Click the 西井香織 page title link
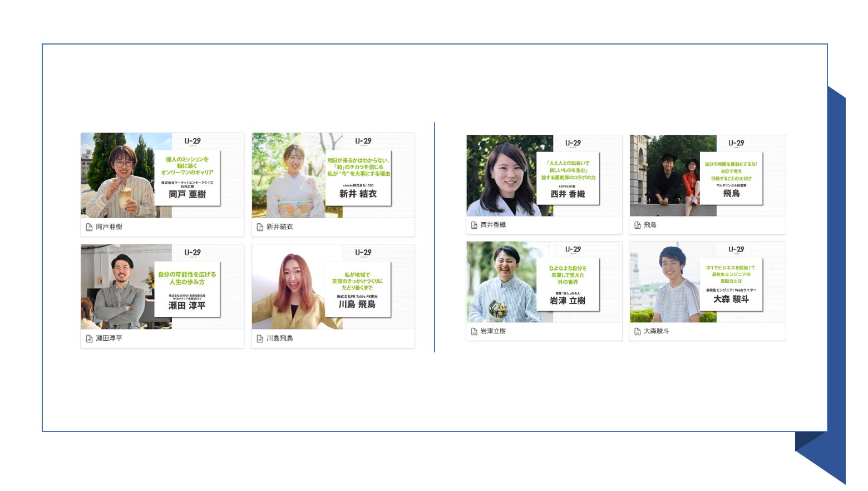The width and height of the screenshot is (868, 491). (494, 225)
